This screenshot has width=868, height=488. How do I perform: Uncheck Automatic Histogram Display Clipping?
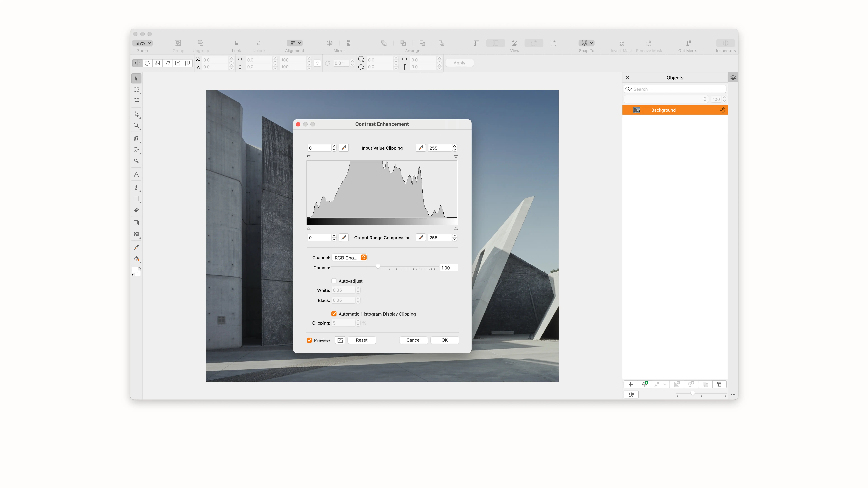click(x=334, y=314)
